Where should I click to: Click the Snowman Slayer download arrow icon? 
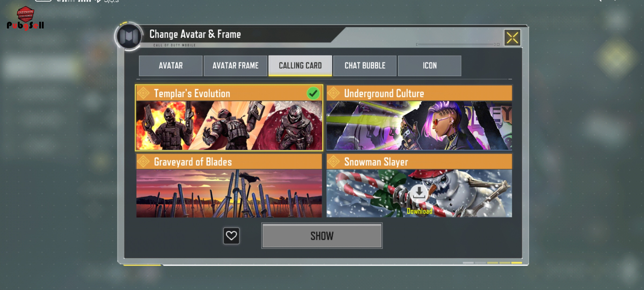click(x=419, y=193)
